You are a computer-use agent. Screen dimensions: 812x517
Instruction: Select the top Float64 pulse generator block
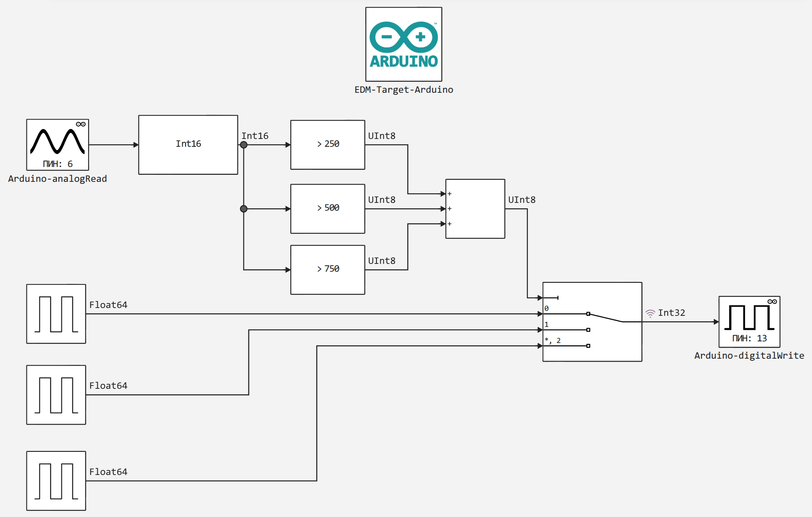(56, 314)
